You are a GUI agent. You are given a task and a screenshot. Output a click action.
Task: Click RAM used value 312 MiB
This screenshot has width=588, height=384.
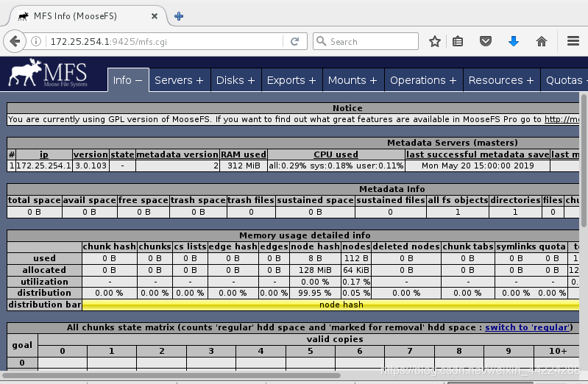pos(244,166)
